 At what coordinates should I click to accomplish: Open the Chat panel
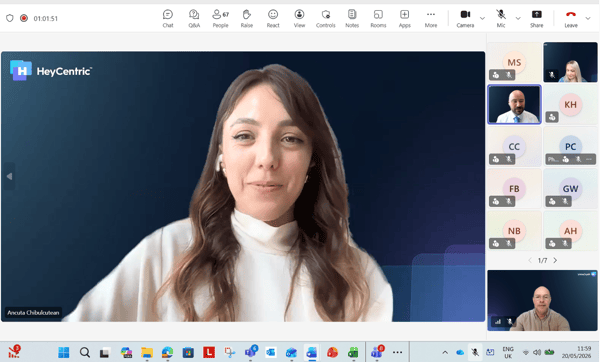tap(168, 18)
